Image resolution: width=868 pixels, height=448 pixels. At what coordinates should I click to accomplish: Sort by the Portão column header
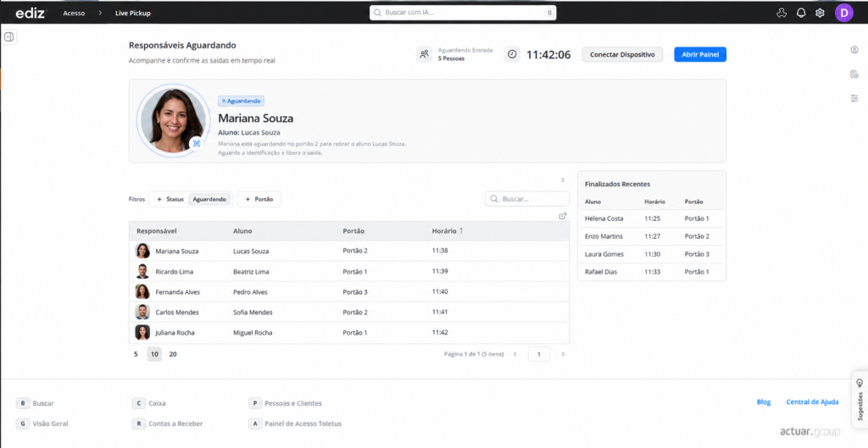(353, 231)
